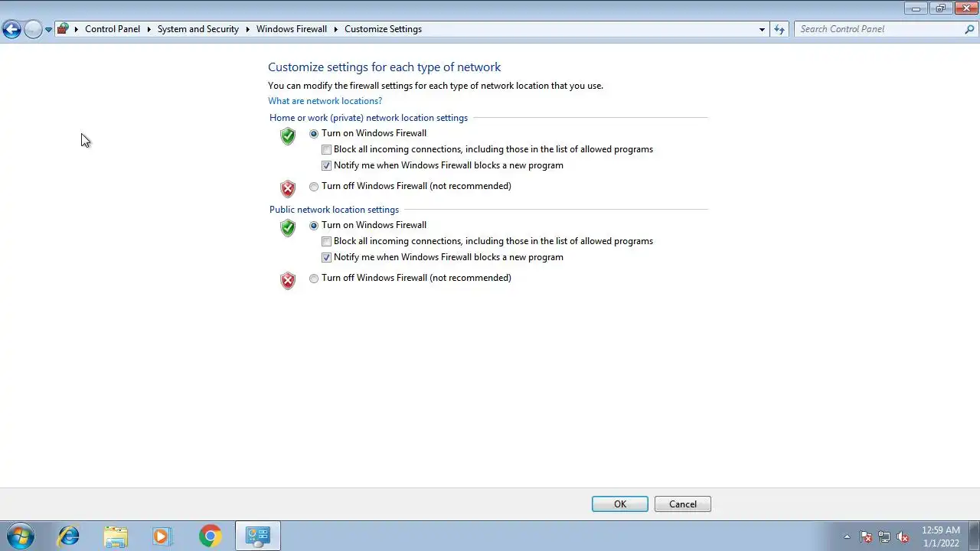Toggle private Notify me when blocked checkbox
The height and width of the screenshot is (551, 980).
pos(327,165)
